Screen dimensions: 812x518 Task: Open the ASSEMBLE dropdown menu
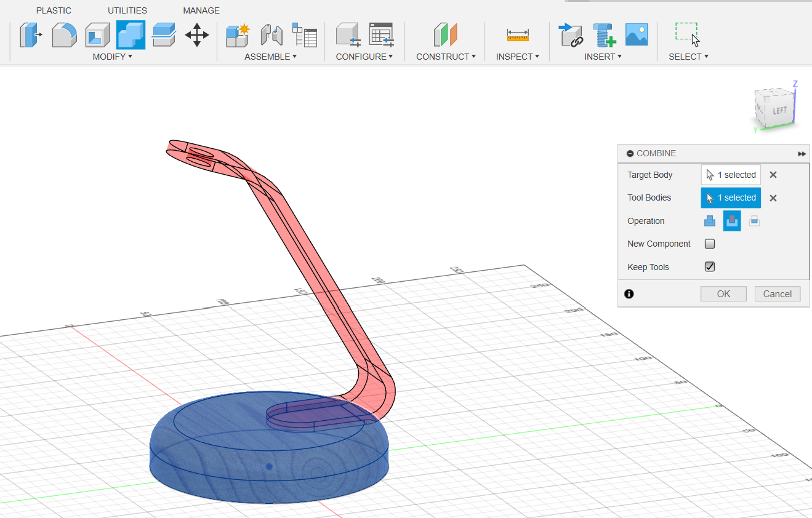click(x=270, y=57)
